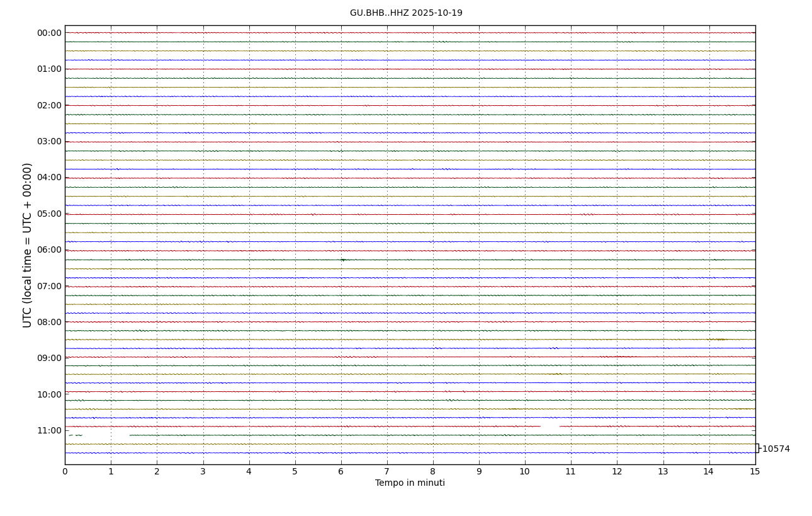Click the 11:00 hour label
812x516 pixels.
click(49, 430)
